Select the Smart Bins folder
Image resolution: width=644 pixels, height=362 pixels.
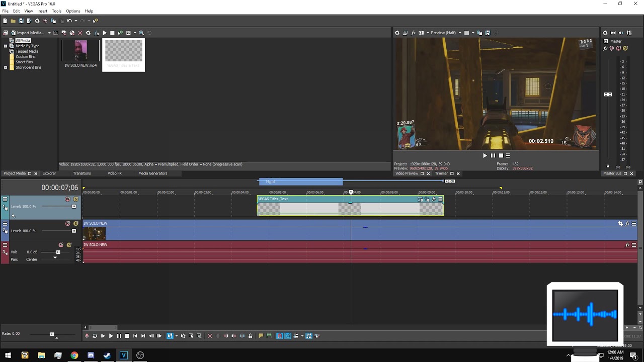pyautogui.click(x=24, y=62)
